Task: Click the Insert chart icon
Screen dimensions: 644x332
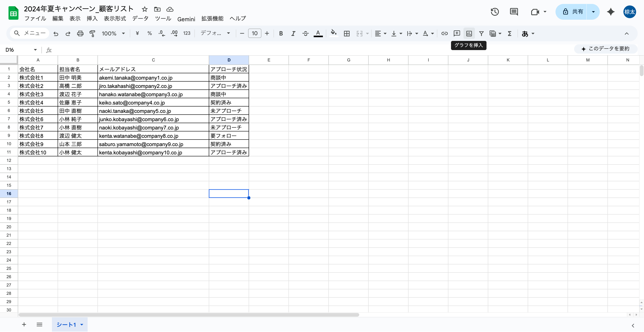Action: pyautogui.click(x=469, y=33)
